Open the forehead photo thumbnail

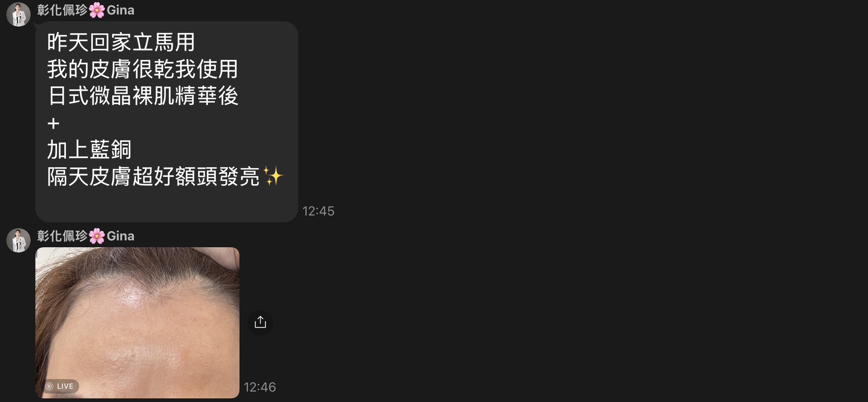click(x=137, y=323)
